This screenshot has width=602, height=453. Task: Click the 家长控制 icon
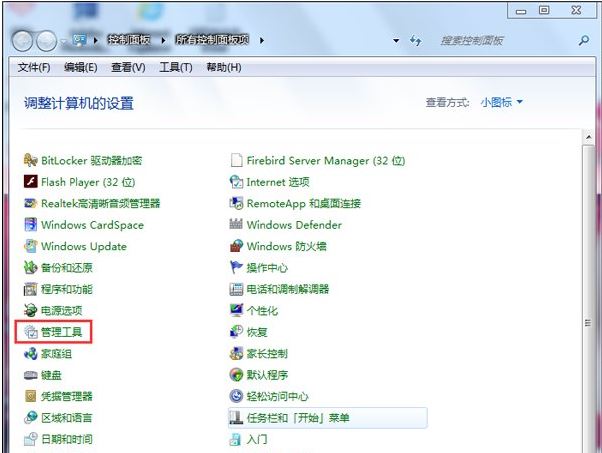(x=236, y=354)
